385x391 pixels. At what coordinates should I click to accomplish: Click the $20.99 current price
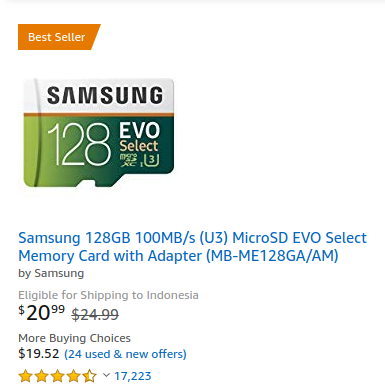[41, 313]
